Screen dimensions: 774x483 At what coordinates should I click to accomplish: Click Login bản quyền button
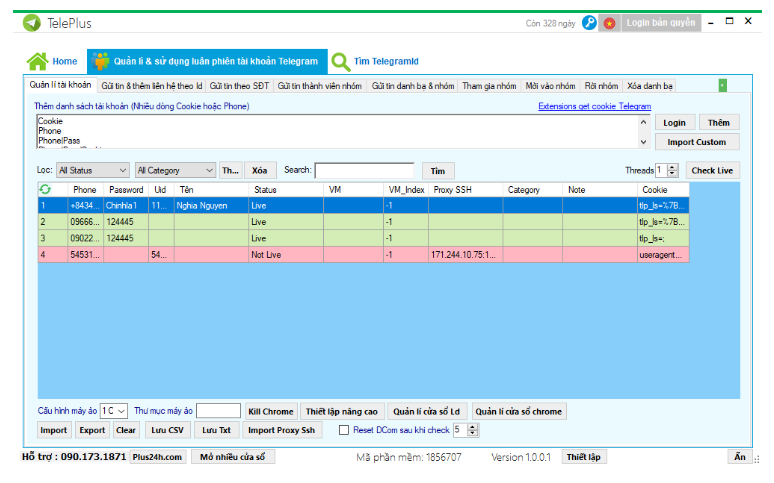[660, 23]
